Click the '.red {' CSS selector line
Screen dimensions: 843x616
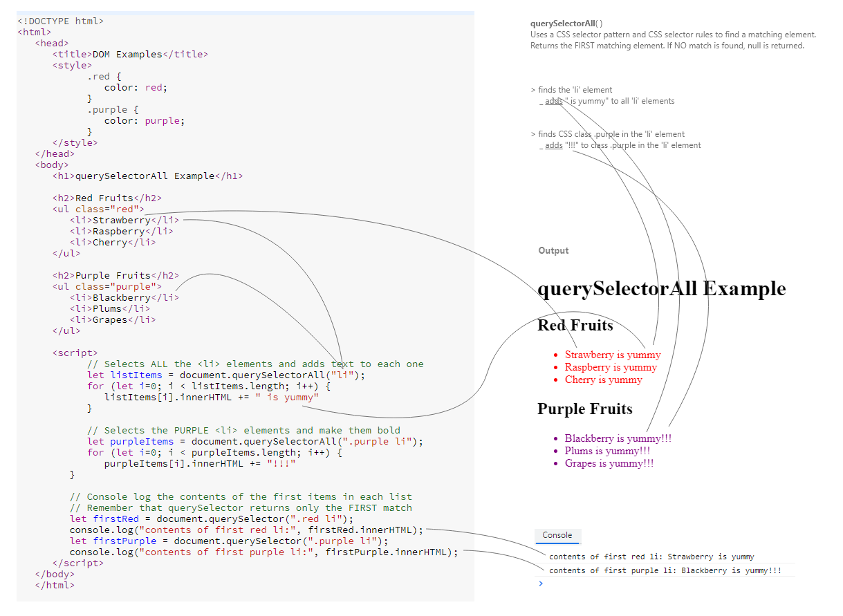[104, 76]
